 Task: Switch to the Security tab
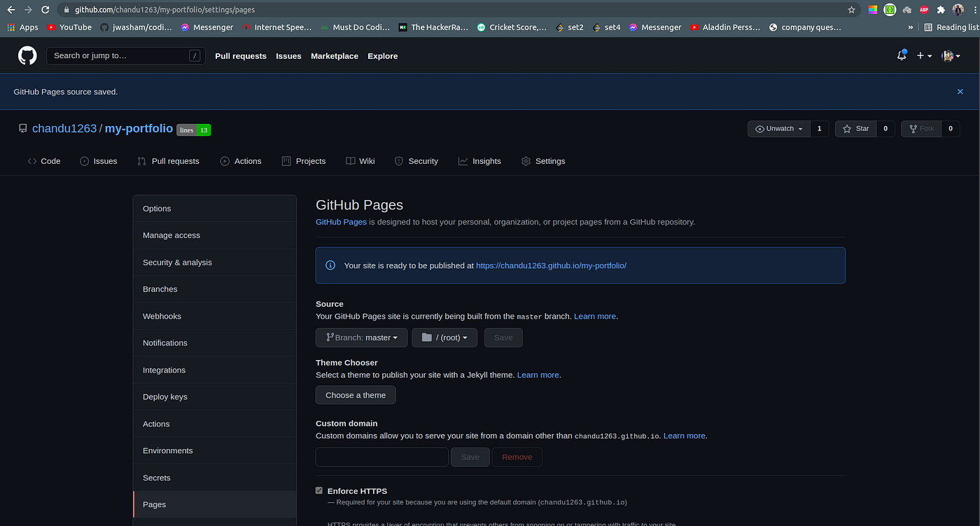coord(416,161)
